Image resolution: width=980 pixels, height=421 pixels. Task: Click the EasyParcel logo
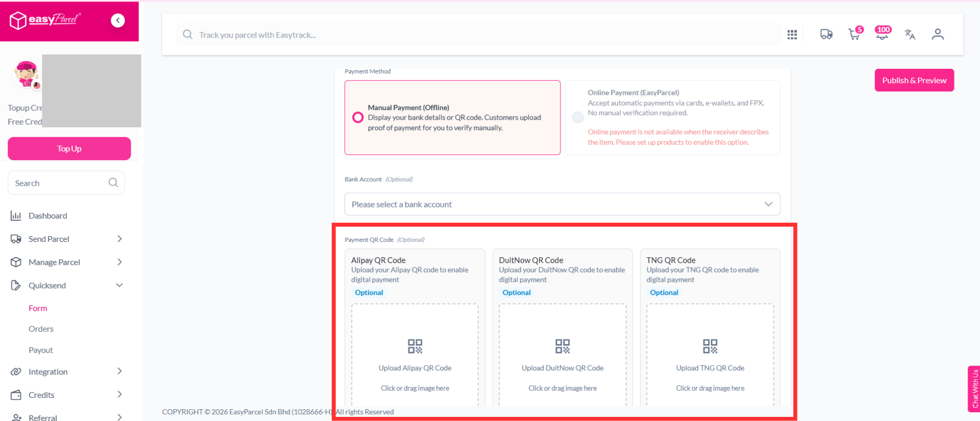(45, 21)
